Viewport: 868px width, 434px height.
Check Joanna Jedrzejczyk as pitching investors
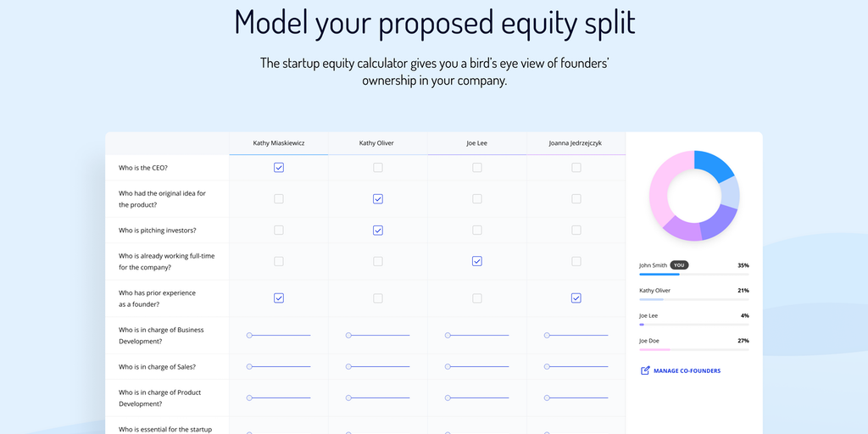[x=576, y=231]
